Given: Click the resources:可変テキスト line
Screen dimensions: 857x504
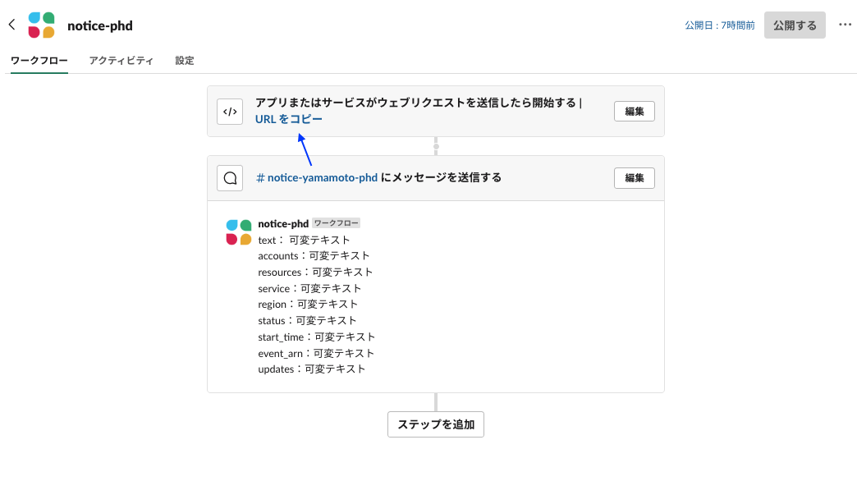Looking at the screenshot, I should pyautogui.click(x=315, y=273).
